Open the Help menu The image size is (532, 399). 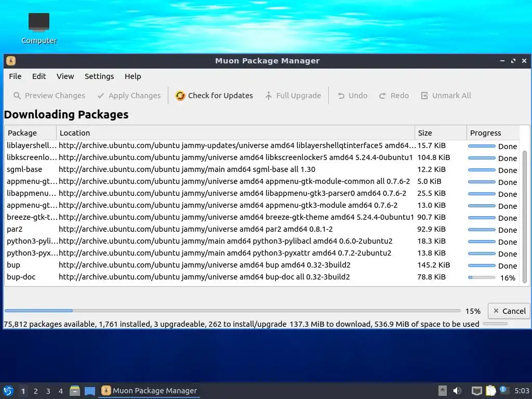tap(132, 76)
